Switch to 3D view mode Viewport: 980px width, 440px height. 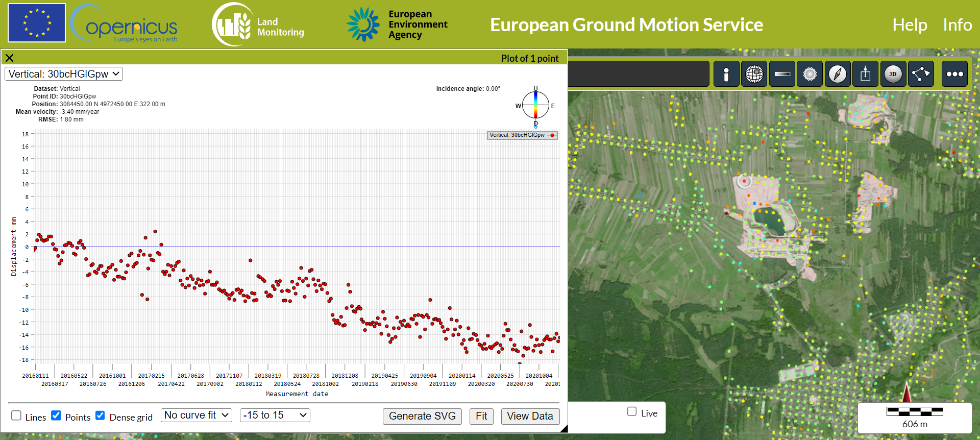893,74
